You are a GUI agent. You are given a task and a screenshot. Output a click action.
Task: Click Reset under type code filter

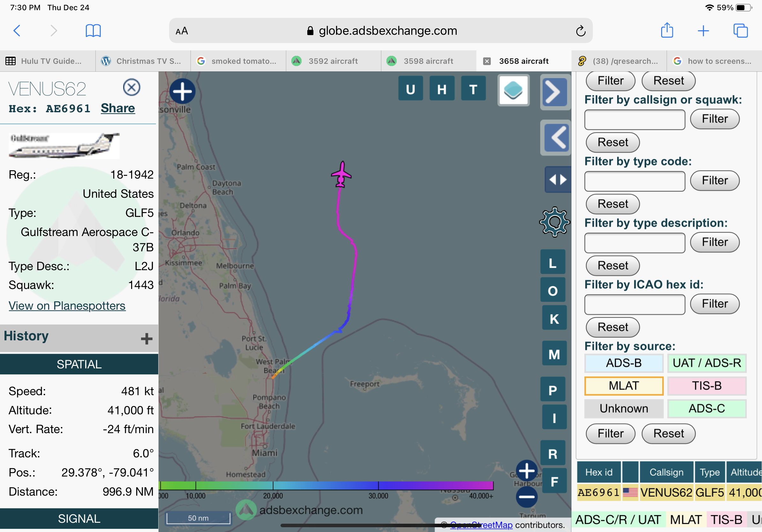point(612,204)
